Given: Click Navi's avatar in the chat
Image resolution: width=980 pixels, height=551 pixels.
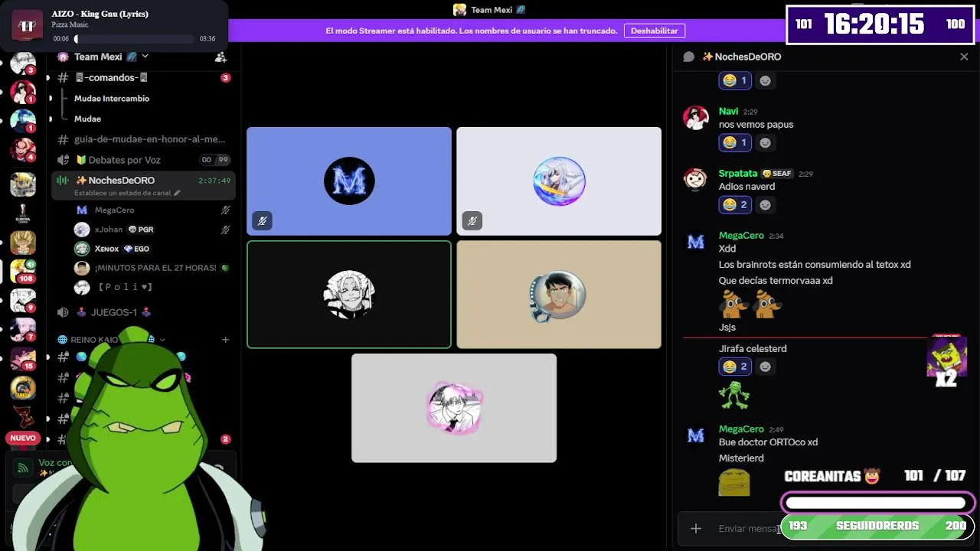Looking at the screenshot, I should (696, 118).
